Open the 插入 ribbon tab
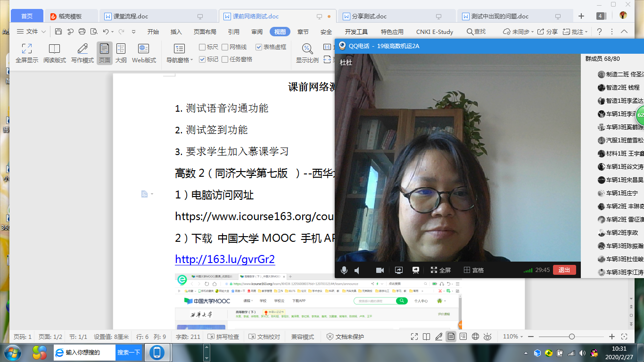Screen dimensions: 644x362 pyautogui.click(x=176, y=32)
